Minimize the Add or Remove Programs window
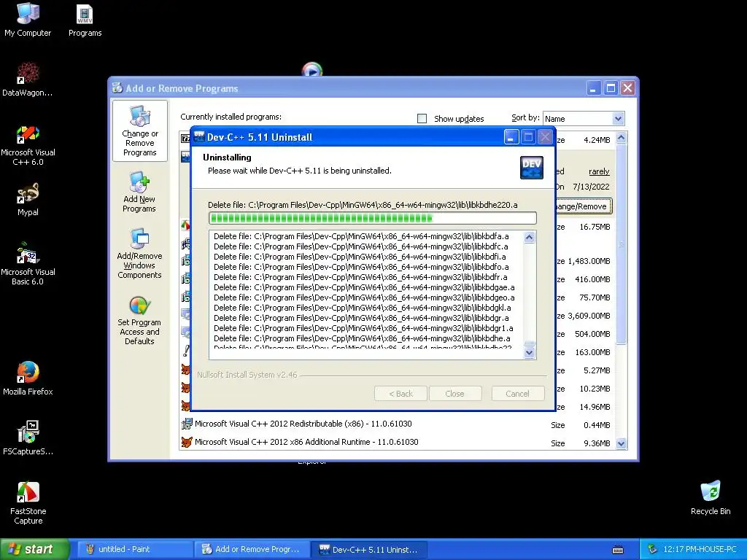The image size is (747, 560). (x=593, y=88)
